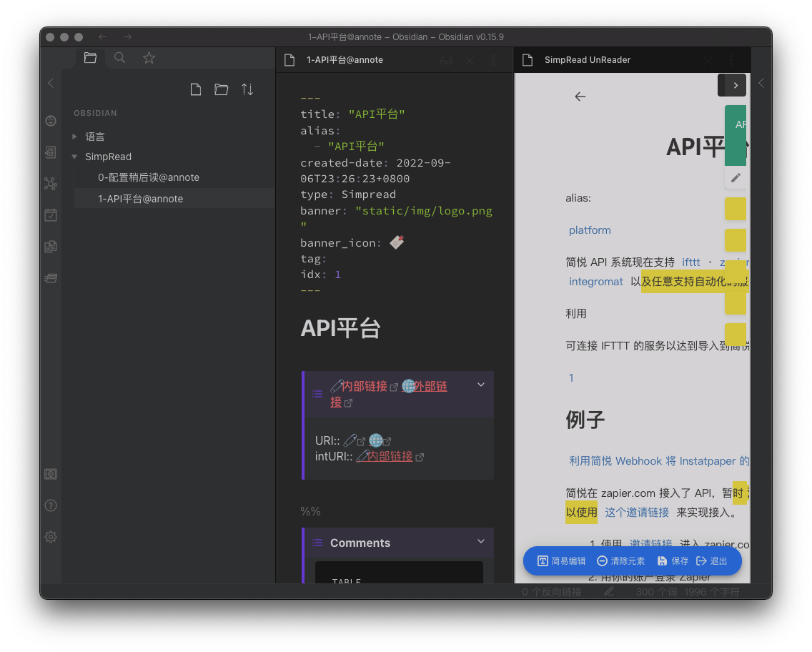
Task: Open the intURI 内部链接 link
Action: [x=390, y=456]
